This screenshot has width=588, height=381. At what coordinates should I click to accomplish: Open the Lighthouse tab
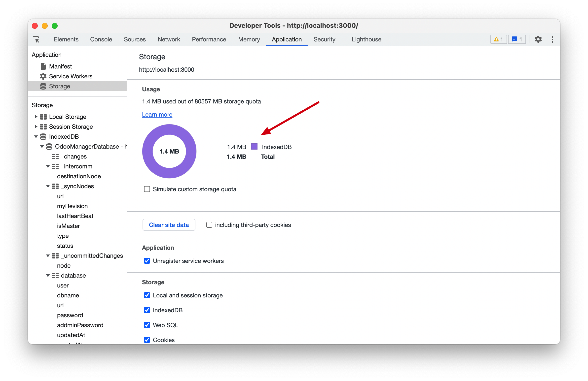point(366,39)
